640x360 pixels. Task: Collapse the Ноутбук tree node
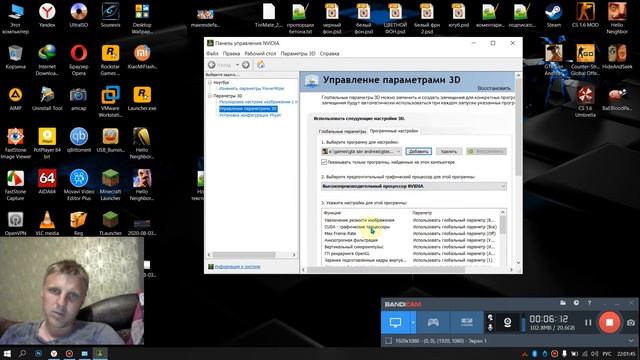pos(210,82)
